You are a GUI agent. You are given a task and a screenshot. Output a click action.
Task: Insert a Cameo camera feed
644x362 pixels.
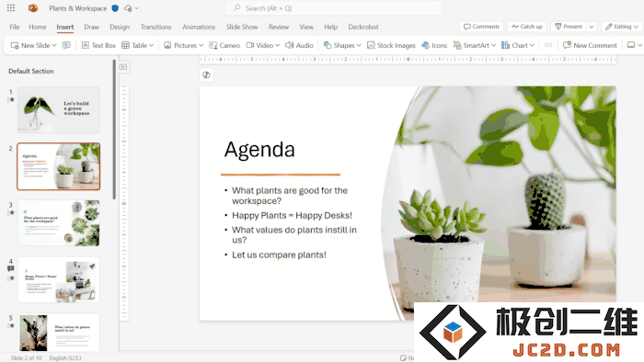pos(224,45)
